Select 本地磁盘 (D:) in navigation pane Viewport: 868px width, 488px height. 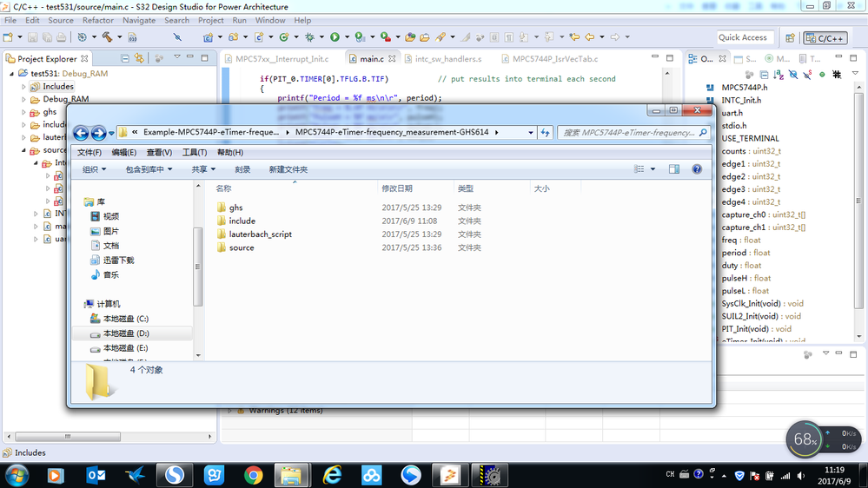(126, 333)
